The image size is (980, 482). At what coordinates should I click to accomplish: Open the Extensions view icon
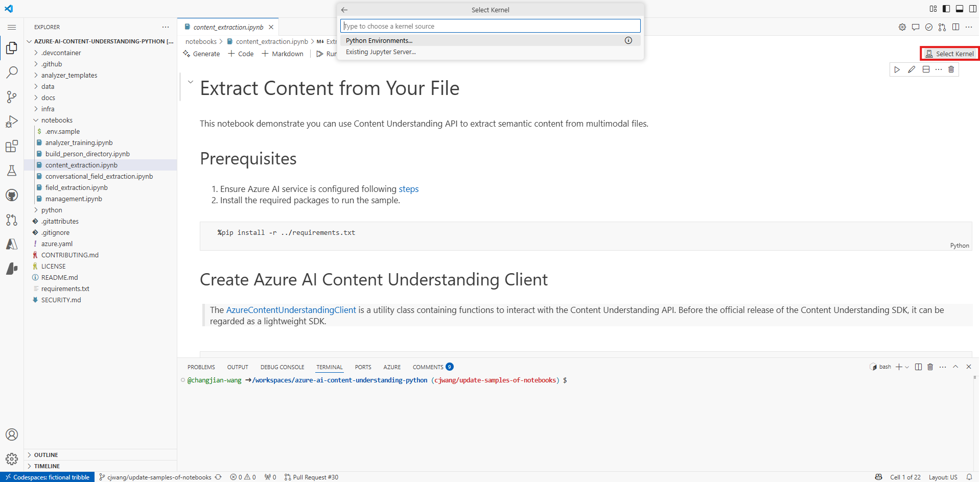[x=12, y=147]
